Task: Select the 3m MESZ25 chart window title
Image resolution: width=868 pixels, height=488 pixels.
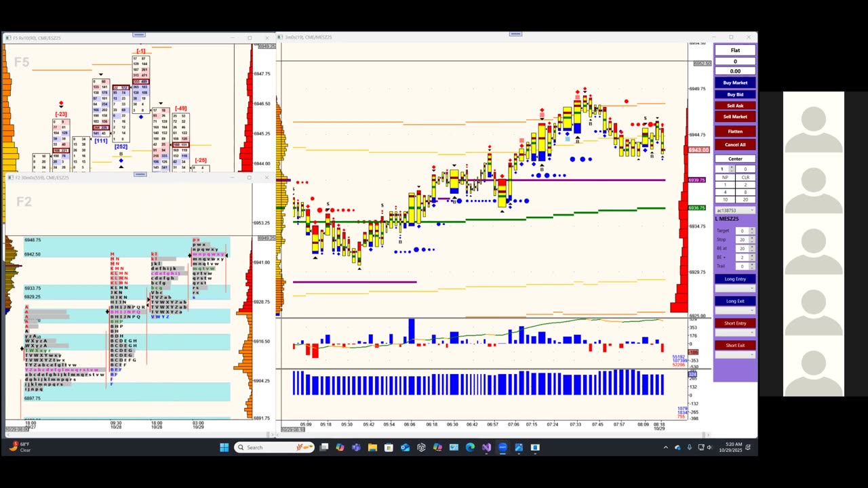Action: click(x=309, y=37)
